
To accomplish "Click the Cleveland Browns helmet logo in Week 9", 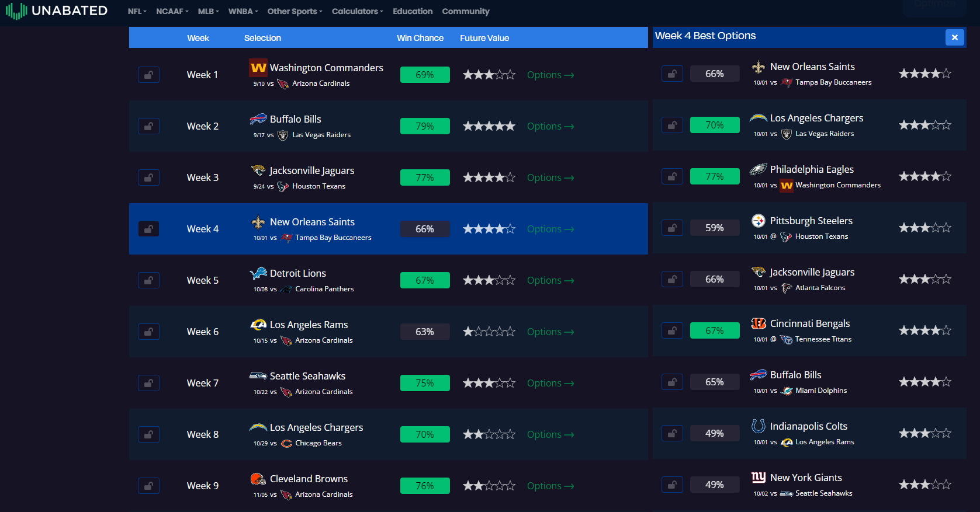I will (258, 479).
